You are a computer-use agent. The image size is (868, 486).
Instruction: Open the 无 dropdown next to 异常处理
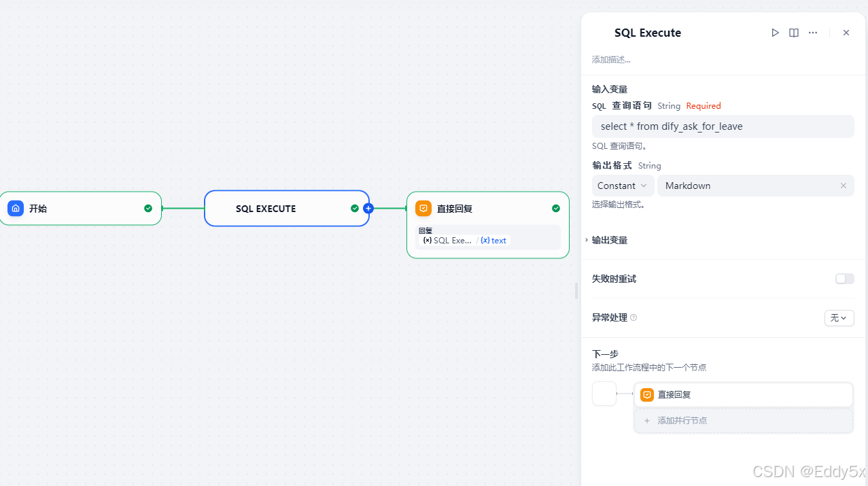pos(839,317)
